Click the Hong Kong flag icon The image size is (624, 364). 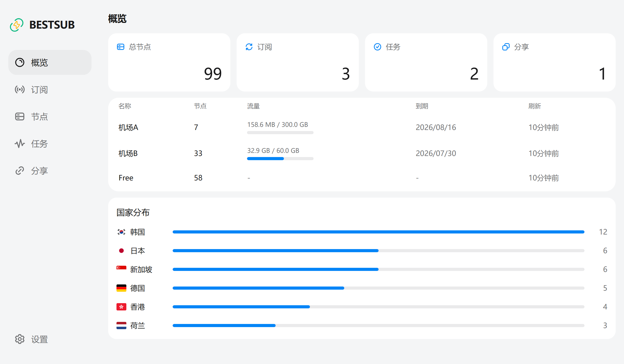pos(121,307)
